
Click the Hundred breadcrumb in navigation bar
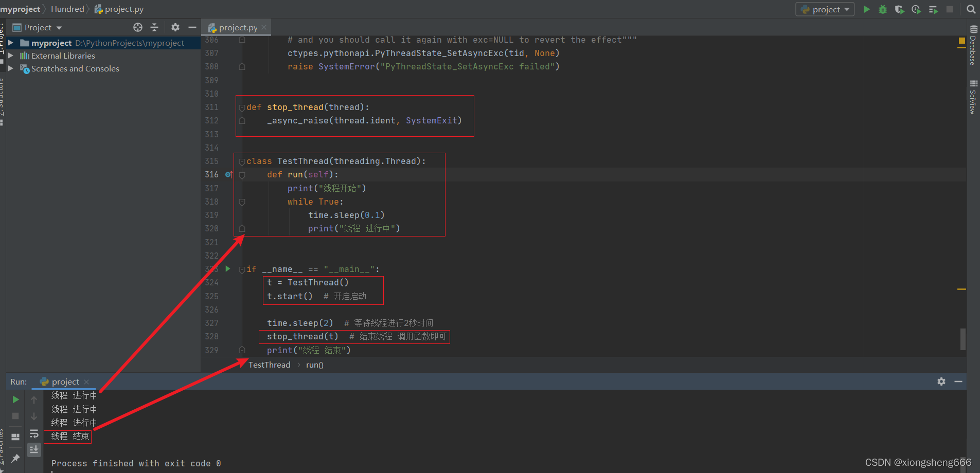point(67,9)
